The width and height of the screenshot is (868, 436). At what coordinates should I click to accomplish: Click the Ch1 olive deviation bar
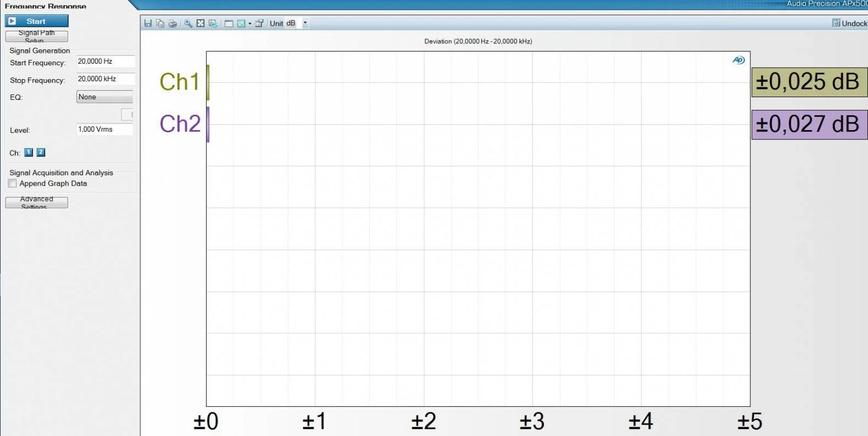coord(208,82)
